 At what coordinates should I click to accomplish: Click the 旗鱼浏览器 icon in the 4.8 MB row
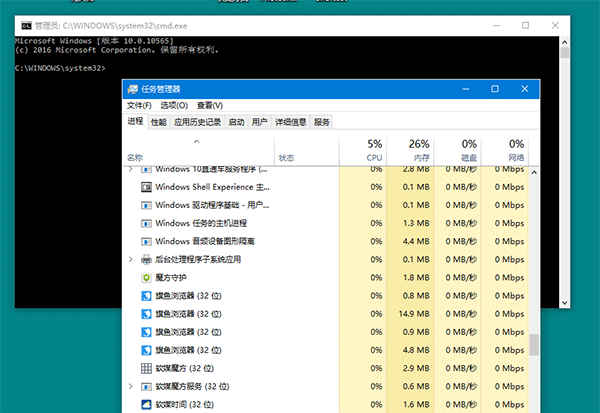tap(146, 350)
